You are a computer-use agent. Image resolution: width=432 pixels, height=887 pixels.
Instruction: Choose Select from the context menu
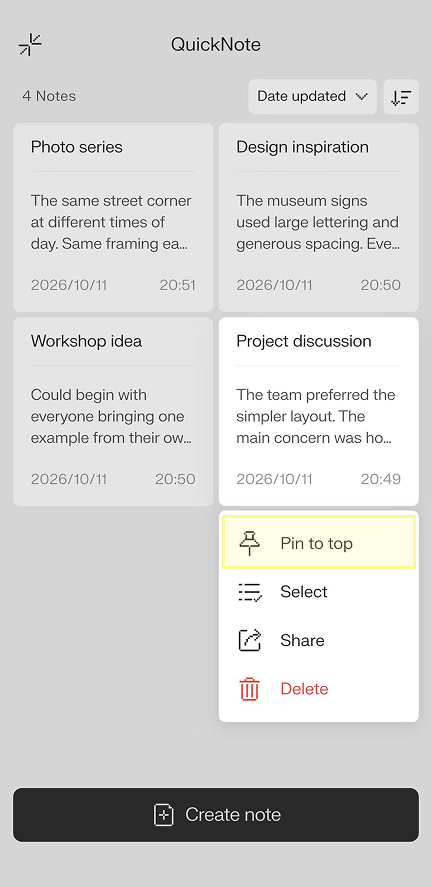point(319,592)
